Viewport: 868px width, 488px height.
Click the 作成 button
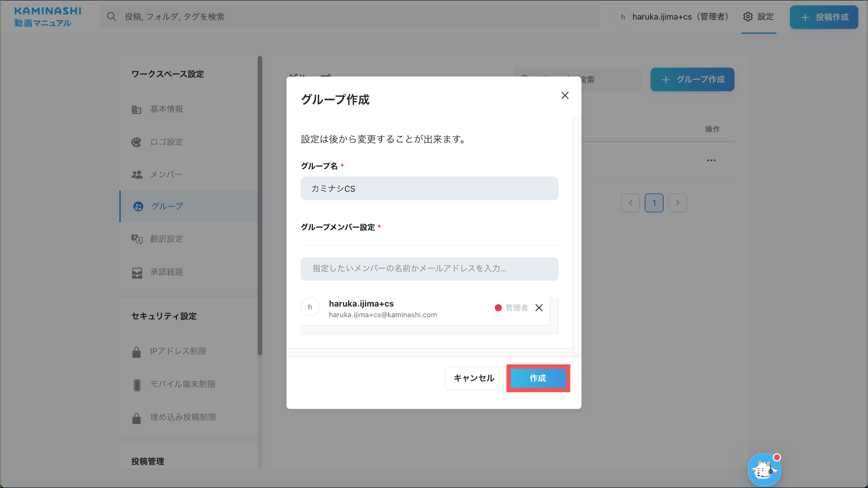[538, 378]
